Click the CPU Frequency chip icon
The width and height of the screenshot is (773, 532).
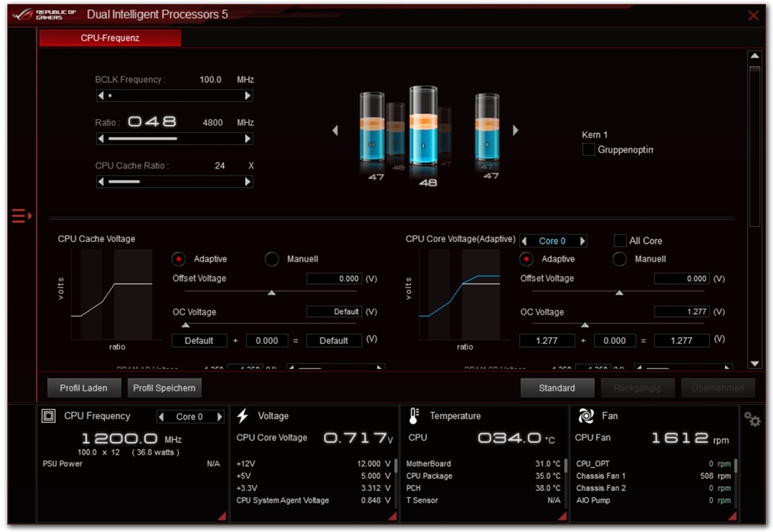(x=48, y=416)
